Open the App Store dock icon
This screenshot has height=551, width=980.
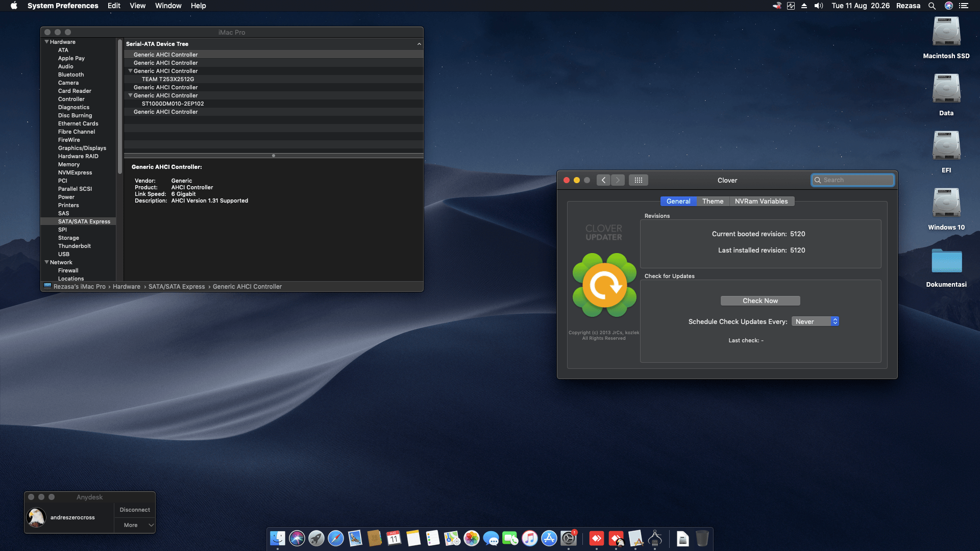point(549,538)
